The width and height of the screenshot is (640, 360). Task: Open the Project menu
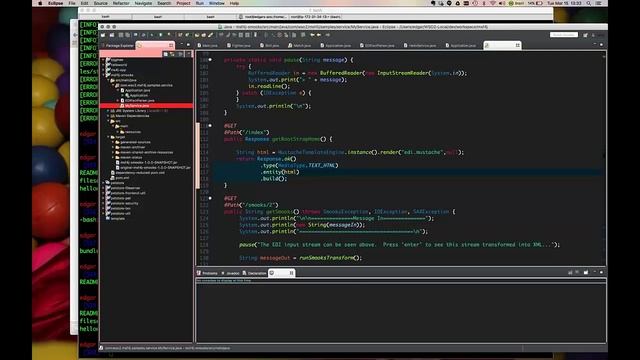183,3
